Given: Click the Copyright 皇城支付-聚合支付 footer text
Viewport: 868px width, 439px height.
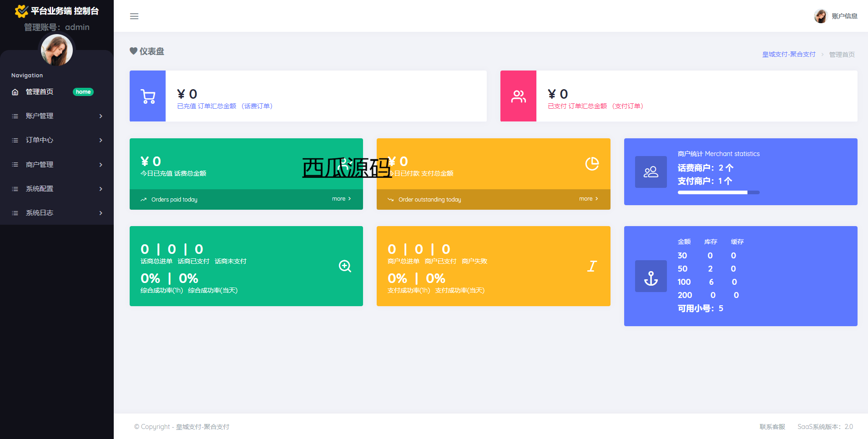Looking at the screenshot, I should point(182,427).
